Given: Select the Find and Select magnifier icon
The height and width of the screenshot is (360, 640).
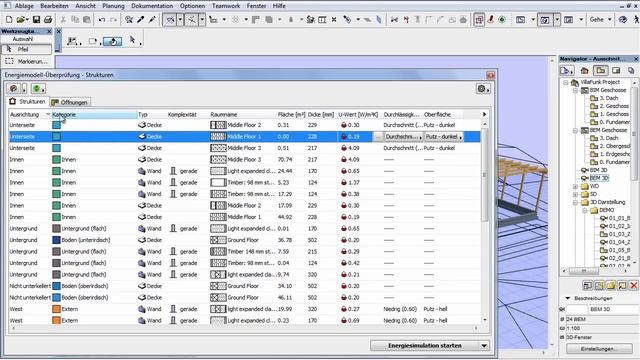Looking at the screenshot, I should pos(129,19).
